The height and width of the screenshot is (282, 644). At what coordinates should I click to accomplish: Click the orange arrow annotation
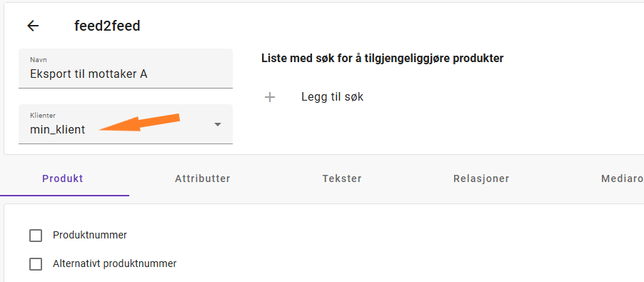point(140,123)
